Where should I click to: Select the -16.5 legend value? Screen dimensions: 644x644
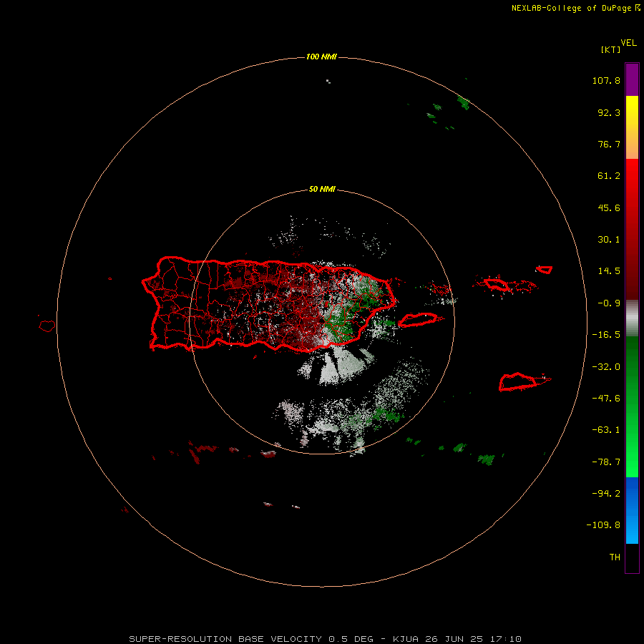click(x=606, y=335)
